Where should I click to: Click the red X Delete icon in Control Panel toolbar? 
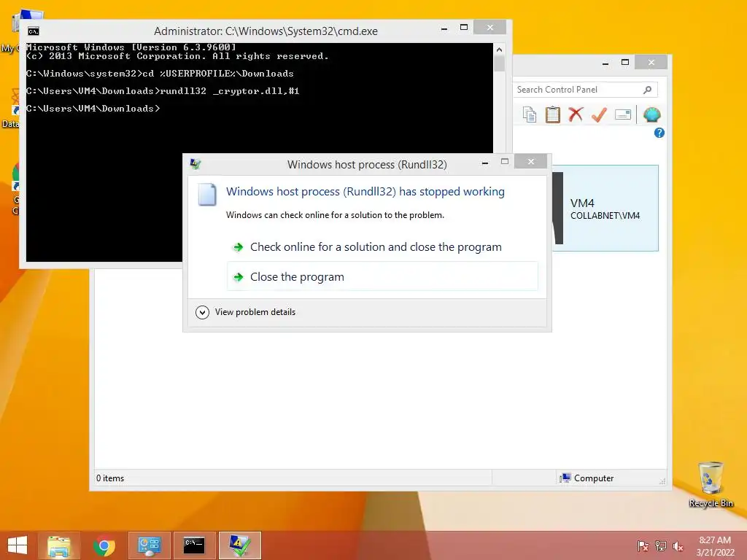[x=576, y=114]
